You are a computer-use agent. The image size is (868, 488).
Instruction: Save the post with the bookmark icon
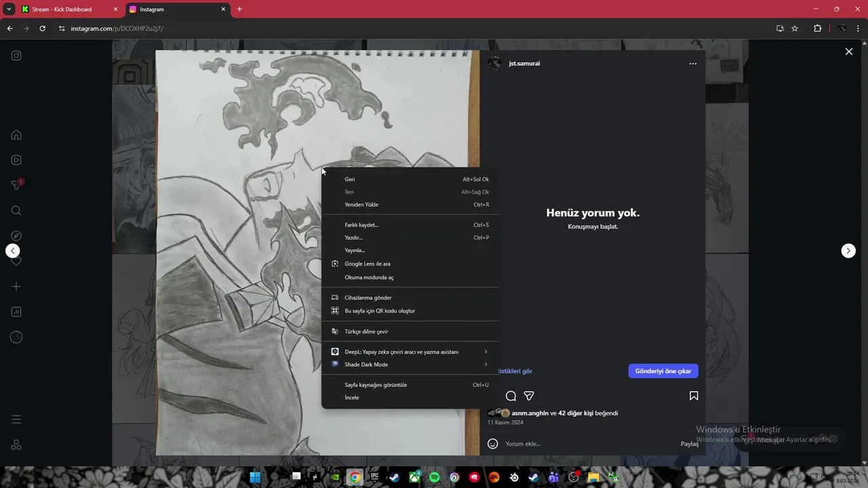(694, 396)
